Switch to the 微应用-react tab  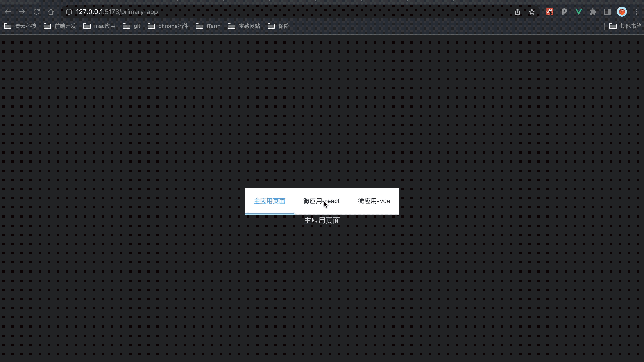322,201
